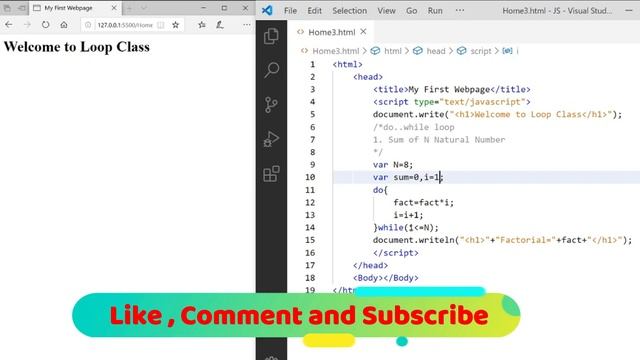Open the Run and Debug view

click(271, 139)
